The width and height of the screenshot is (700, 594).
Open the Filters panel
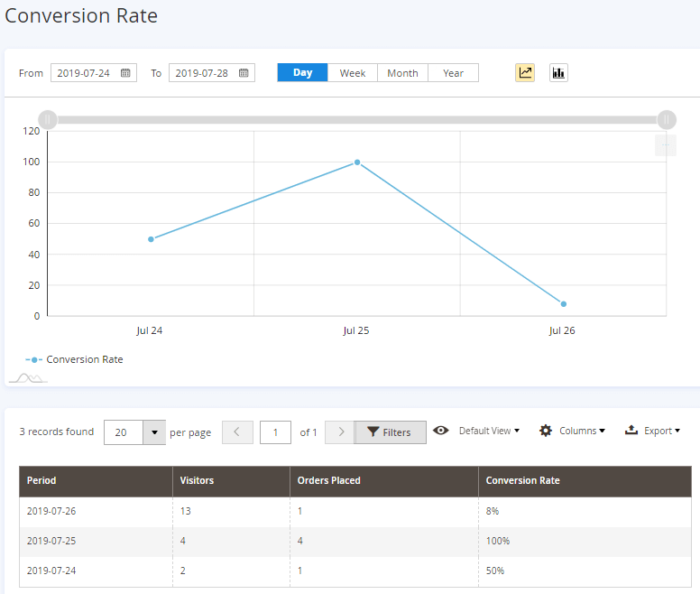(x=390, y=432)
